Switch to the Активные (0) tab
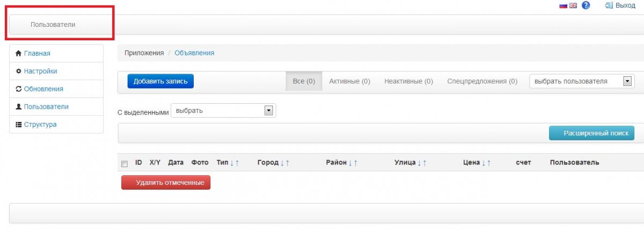Screen dimensions: 644x230 click(x=349, y=81)
